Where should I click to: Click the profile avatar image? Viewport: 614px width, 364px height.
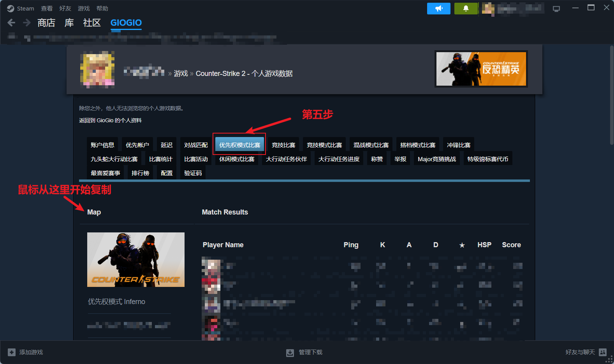click(x=97, y=69)
